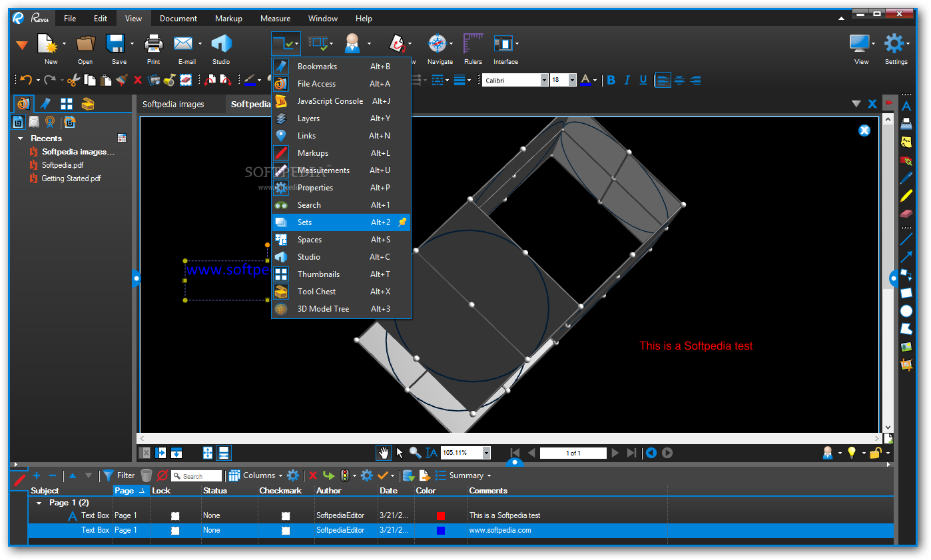Screen dimensions: 931x560
Task: Click the scissors Cut icon
Action: [73, 80]
